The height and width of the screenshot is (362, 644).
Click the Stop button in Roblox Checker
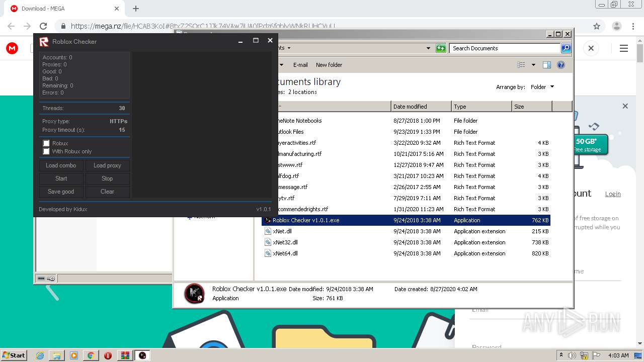(x=107, y=178)
